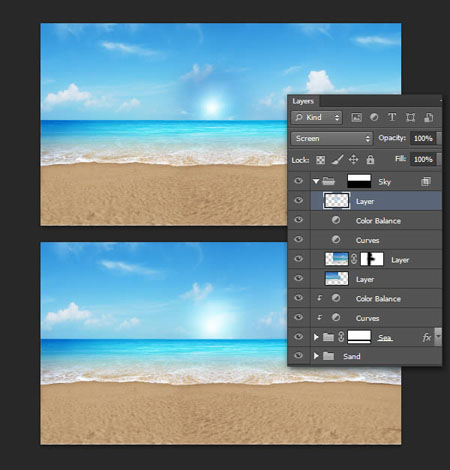Click mask link icon on masked Layer
The width and height of the screenshot is (450, 470).
[354, 259]
